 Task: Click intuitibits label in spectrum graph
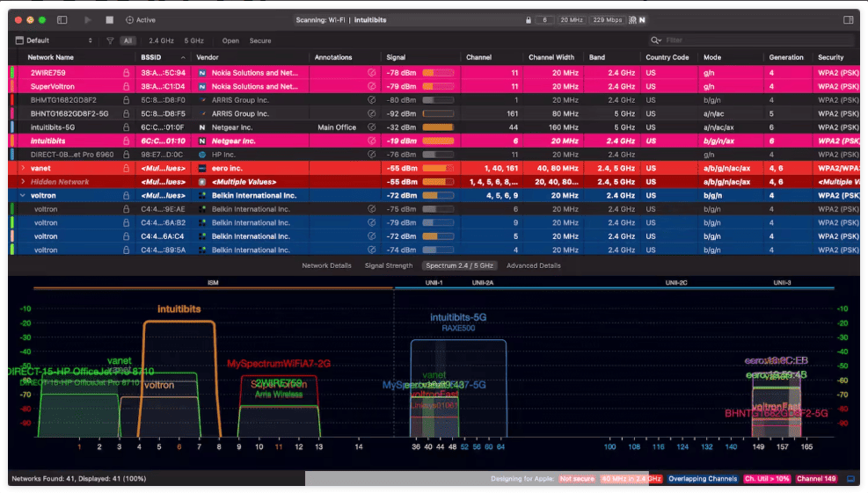179,308
